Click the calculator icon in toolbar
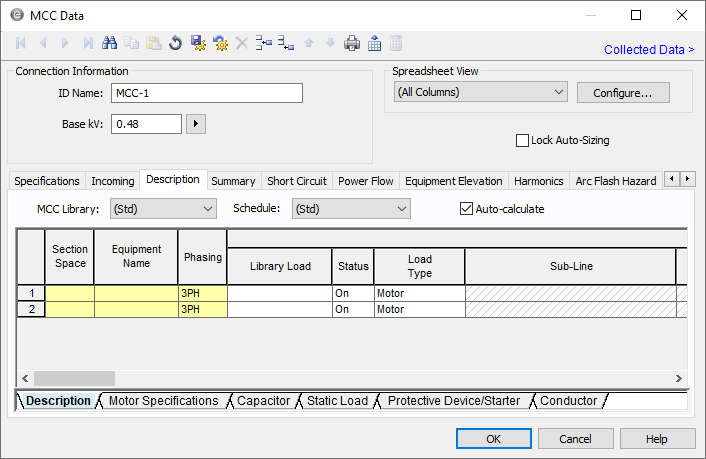 click(396, 43)
